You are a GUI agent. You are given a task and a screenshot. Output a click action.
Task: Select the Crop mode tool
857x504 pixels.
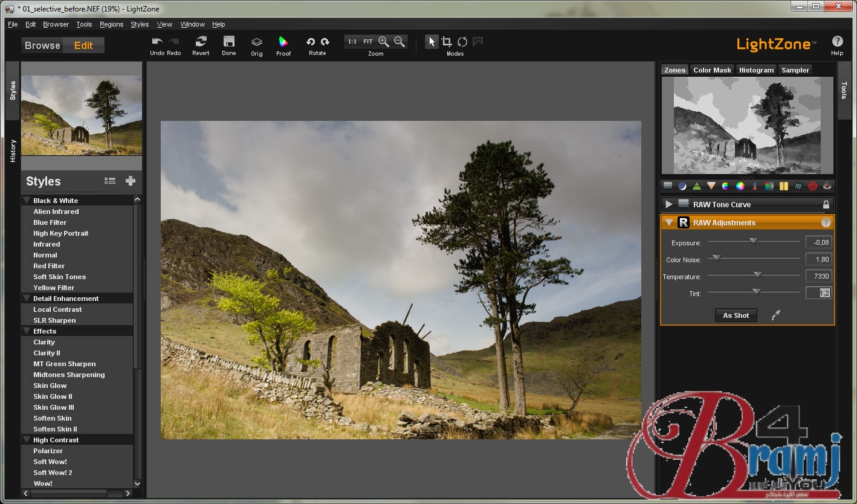click(x=447, y=42)
